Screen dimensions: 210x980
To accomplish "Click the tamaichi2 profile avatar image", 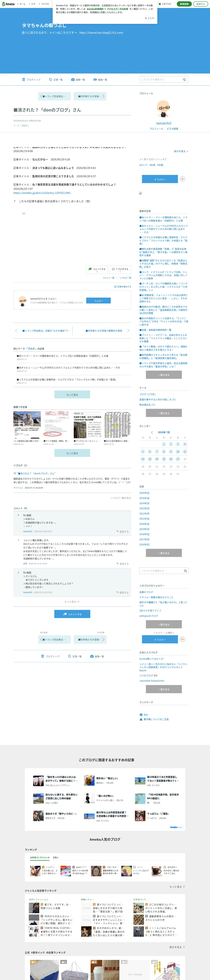I will [164, 108].
